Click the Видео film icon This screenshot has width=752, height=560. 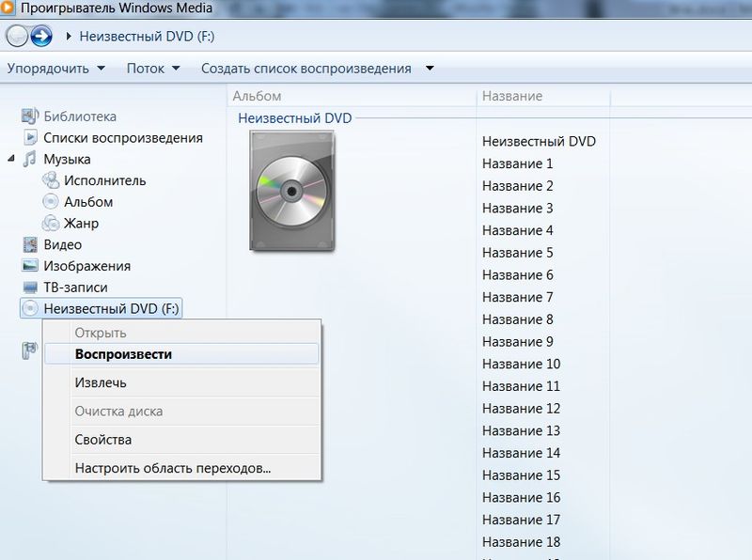point(30,244)
